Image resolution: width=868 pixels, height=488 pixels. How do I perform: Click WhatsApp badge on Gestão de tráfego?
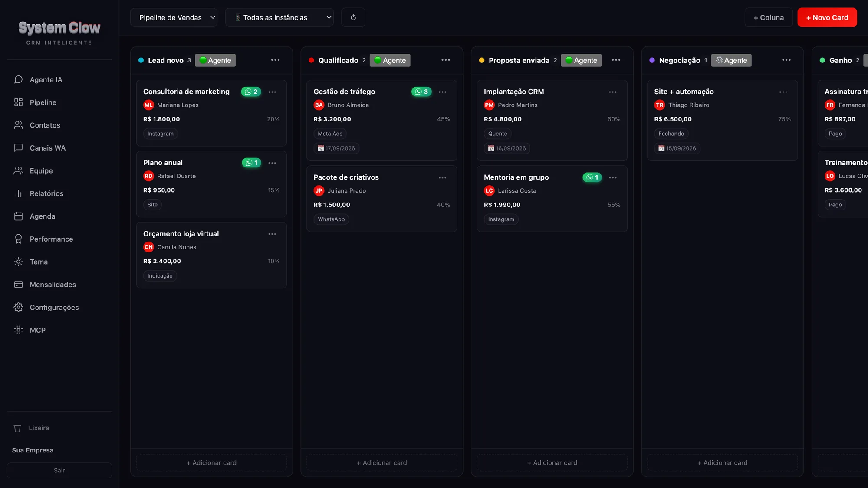tap(421, 92)
